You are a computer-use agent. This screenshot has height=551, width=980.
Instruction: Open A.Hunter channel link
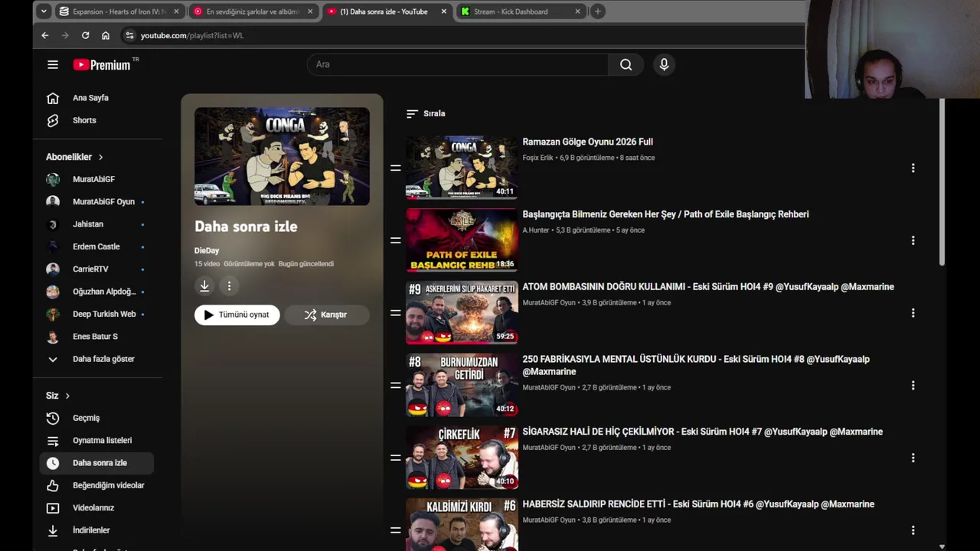[x=536, y=230]
